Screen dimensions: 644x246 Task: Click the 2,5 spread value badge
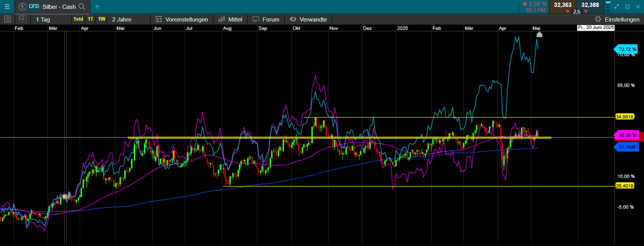576,12
